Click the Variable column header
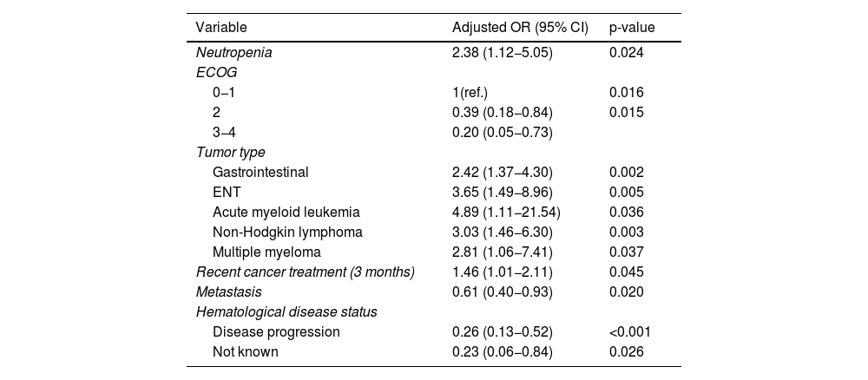The height and width of the screenshot is (380, 868). (221, 28)
